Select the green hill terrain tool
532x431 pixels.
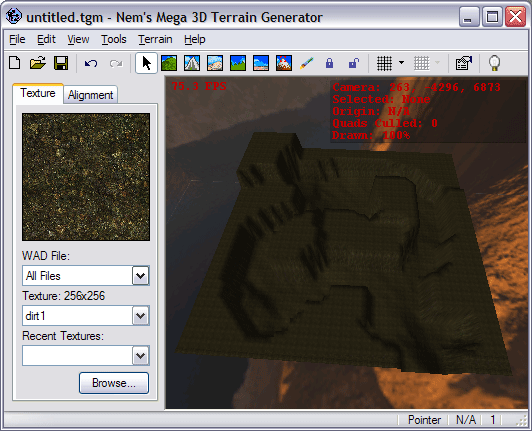click(x=169, y=63)
